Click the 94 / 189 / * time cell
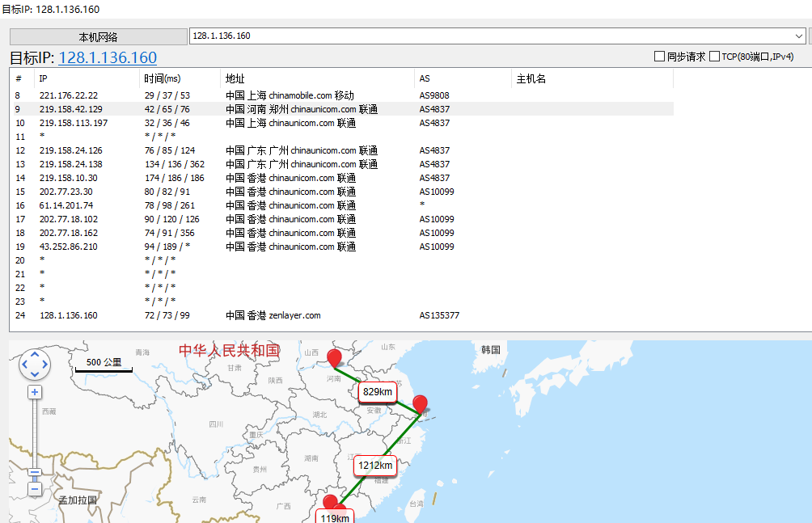The image size is (812, 523). (167, 247)
